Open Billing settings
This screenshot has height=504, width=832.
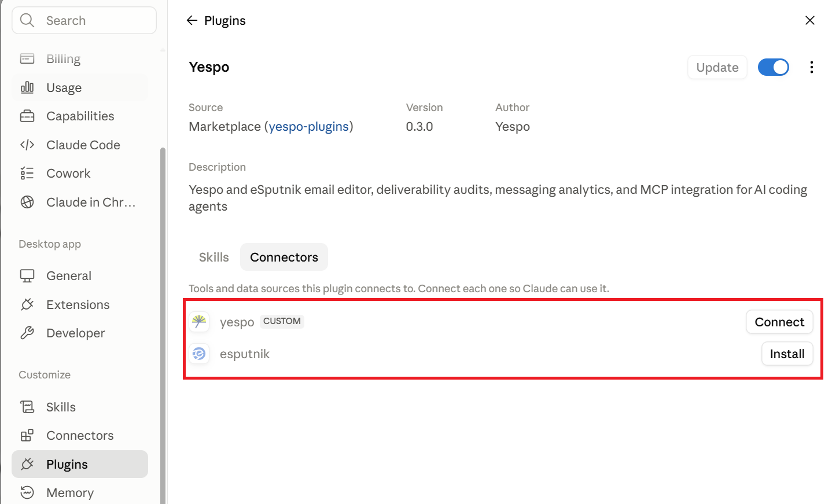pos(80,58)
